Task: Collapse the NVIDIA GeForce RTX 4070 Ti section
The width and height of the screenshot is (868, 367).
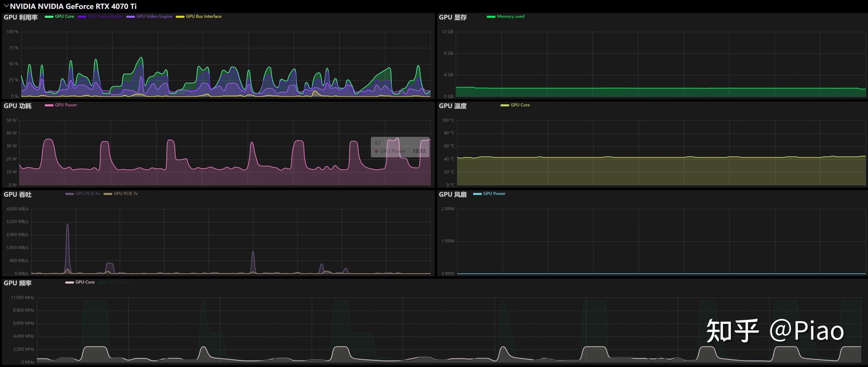Action: (6, 6)
